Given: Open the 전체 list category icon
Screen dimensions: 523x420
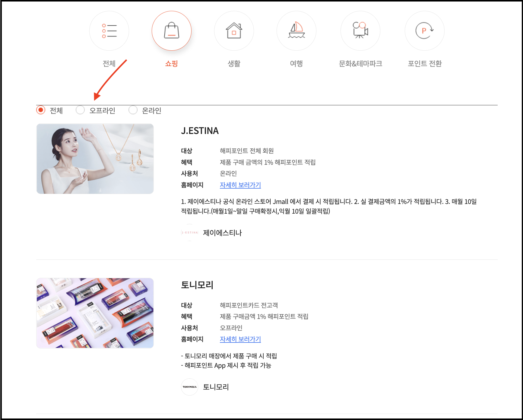Looking at the screenshot, I should (x=109, y=31).
